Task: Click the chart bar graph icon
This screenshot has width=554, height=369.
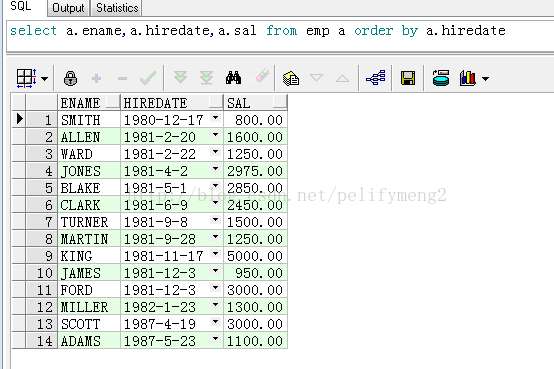Action: [x=467, y=78]
